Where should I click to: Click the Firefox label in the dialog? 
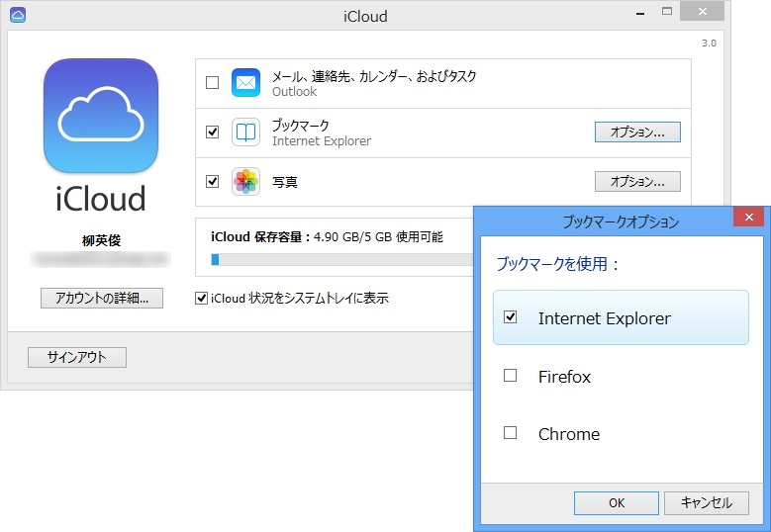point(564,377)
